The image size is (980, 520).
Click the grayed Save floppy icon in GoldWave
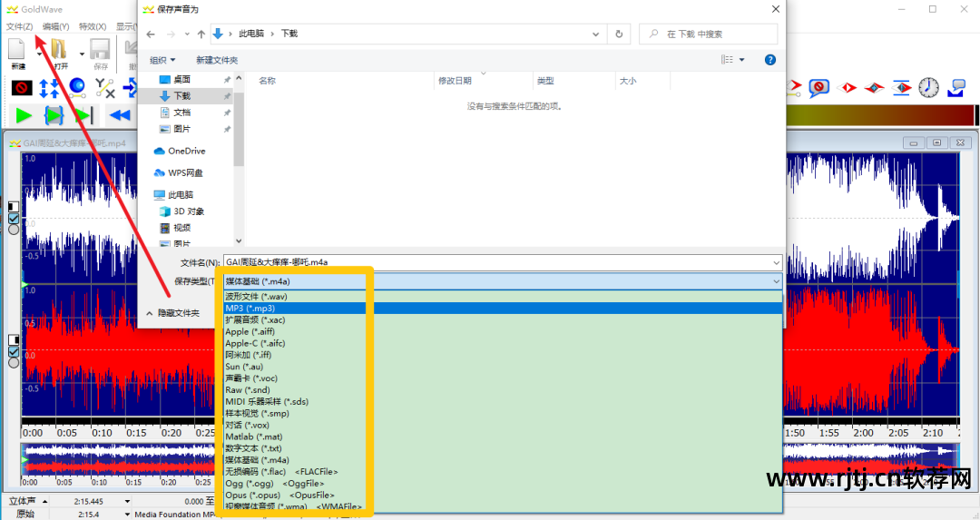tap(100, 49)
